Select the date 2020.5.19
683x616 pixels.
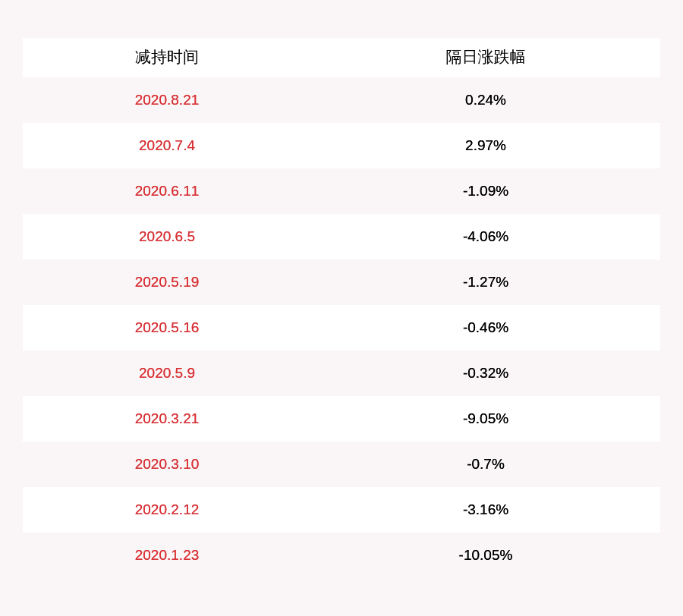[167, 282]
